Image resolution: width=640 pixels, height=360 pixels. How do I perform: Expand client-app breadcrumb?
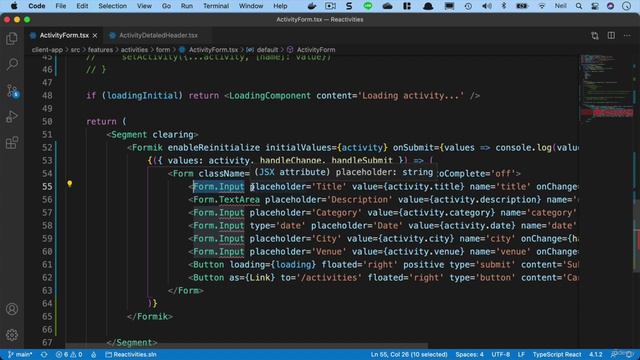click(x=47, y=50)
